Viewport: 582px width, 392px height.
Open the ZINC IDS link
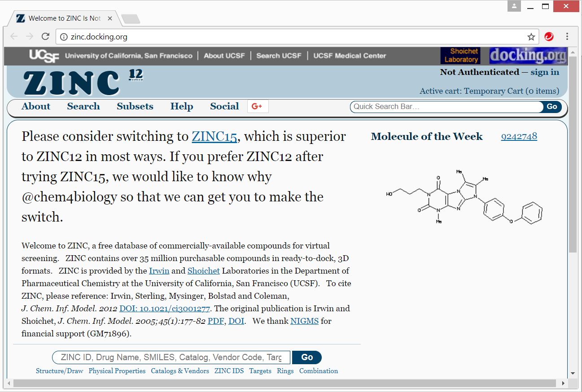coord(229,371)
